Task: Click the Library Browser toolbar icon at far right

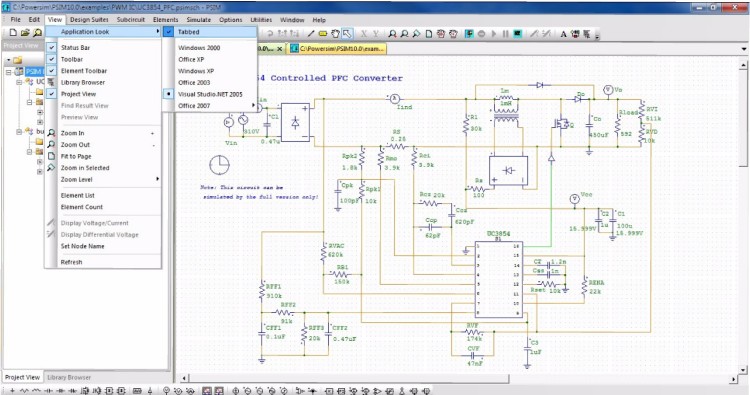Action: click(587, 34)
